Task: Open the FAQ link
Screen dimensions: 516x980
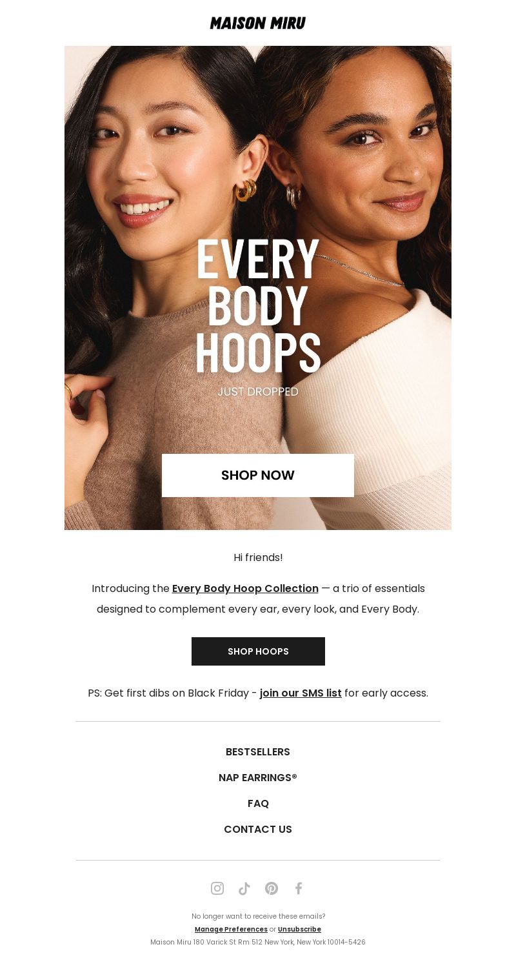Action: (x=258, y=804)
